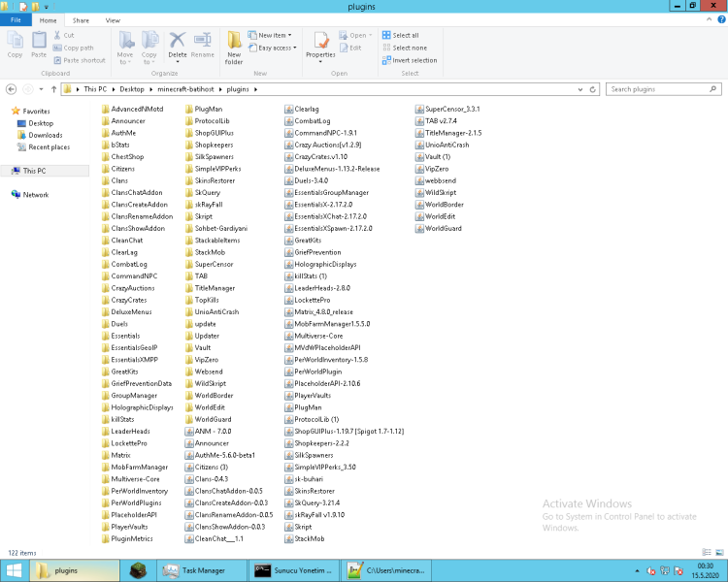This screenshot has width=728, height=582.
Task: Switch to Task Manager in taskbar
Action: (x=202, y=570)
